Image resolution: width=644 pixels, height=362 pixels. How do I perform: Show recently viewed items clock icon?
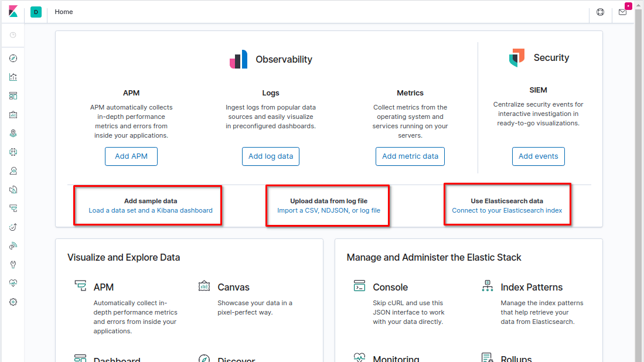tap(13, 36)
